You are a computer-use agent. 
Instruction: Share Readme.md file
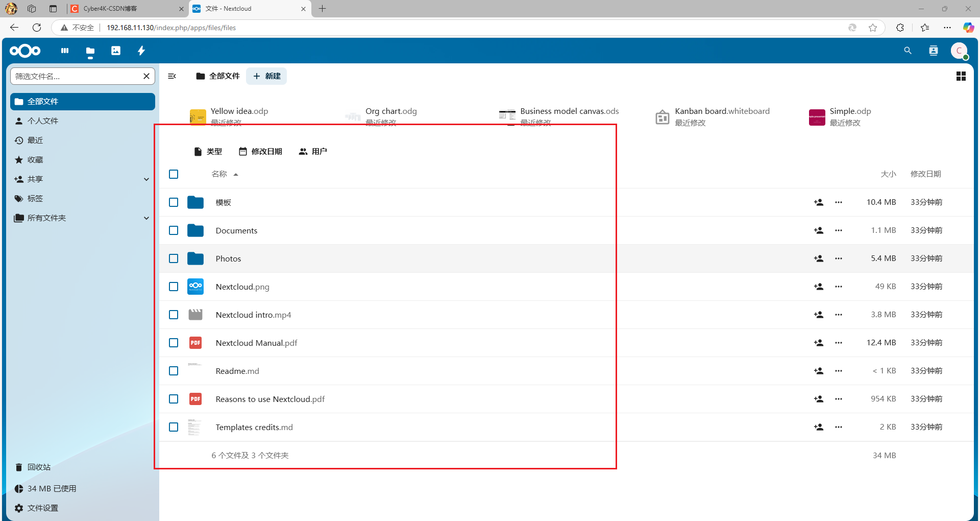819,371
